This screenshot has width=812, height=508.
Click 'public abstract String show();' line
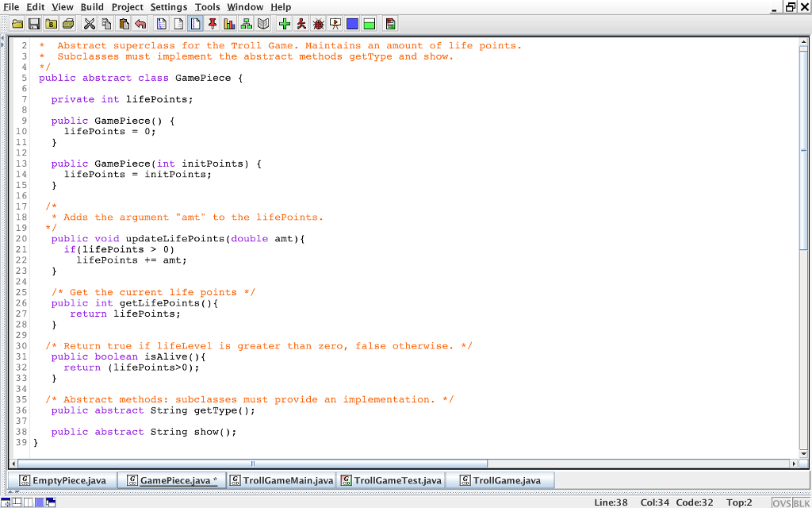click(x=144, y=432)
